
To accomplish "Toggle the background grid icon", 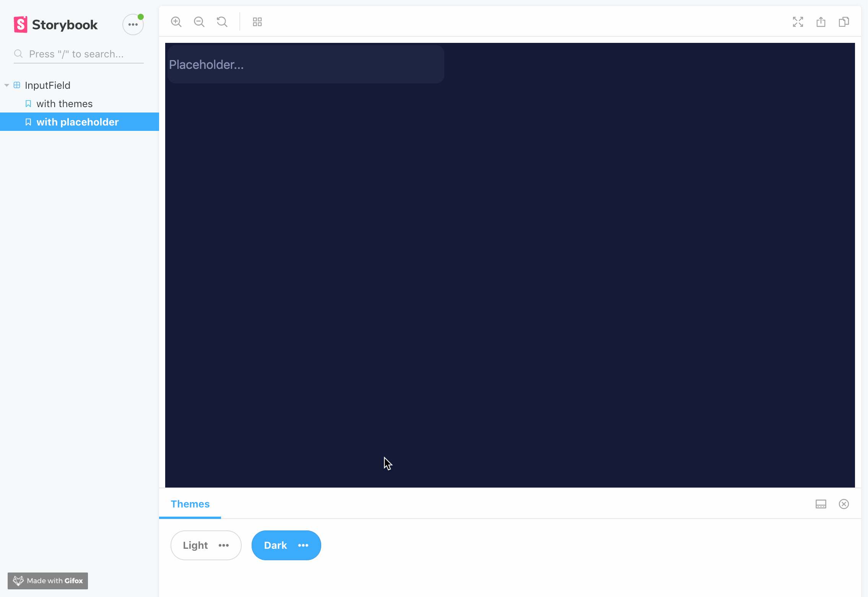I will tap(257, 22).
